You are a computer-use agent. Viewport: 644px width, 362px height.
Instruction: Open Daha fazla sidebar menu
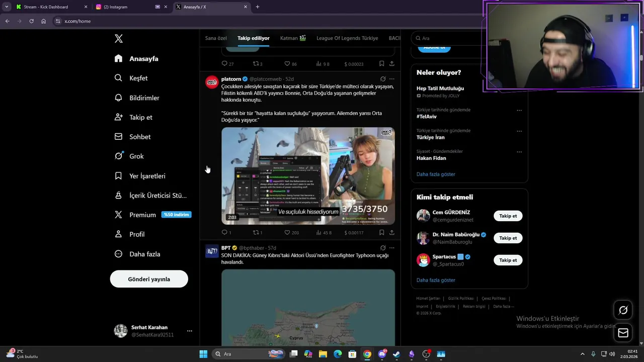click(137, 254)
